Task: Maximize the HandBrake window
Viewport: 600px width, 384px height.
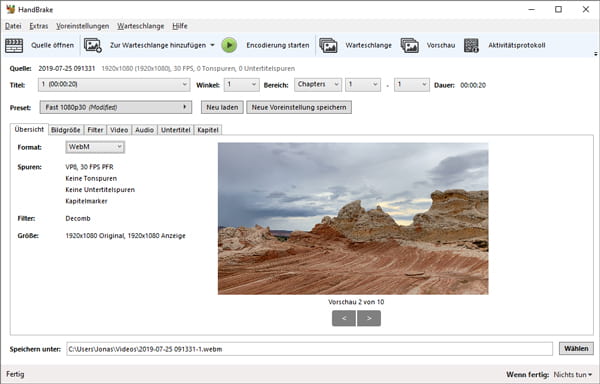Action: (558, 9)
